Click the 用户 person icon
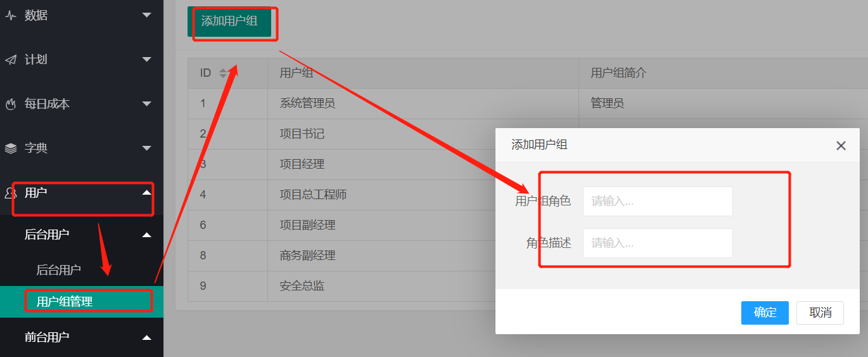 11,193
